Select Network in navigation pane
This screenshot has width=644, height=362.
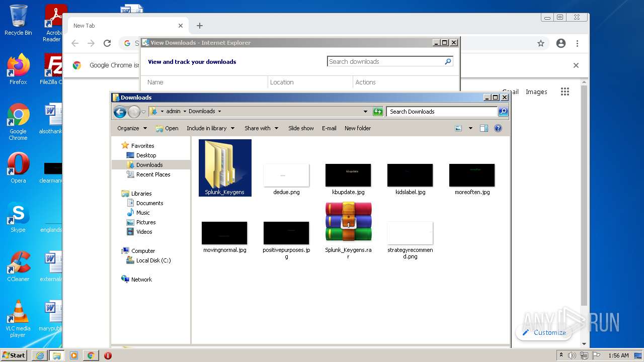click(x=141, y=280)
